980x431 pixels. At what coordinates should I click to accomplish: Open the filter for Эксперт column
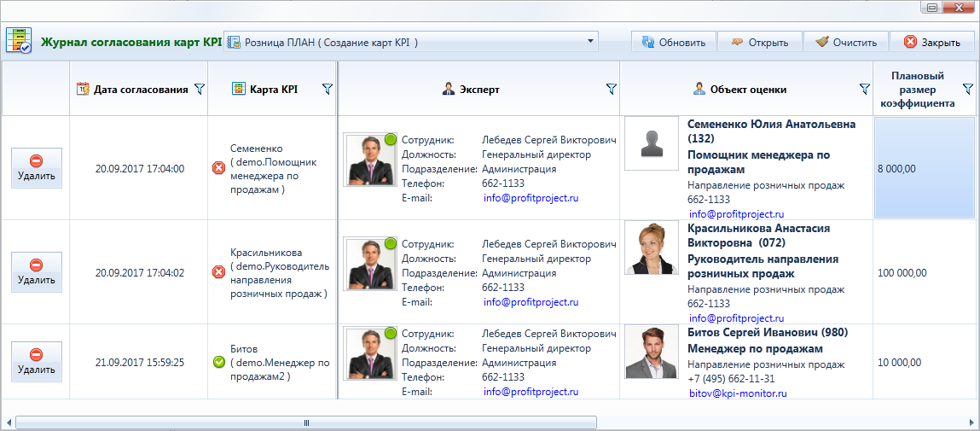pyautogui.click(x=612, y=90)
